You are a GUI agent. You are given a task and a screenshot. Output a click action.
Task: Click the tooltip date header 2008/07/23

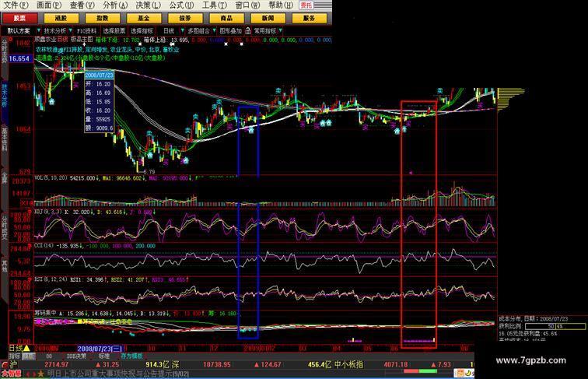(x=99, y=75)
